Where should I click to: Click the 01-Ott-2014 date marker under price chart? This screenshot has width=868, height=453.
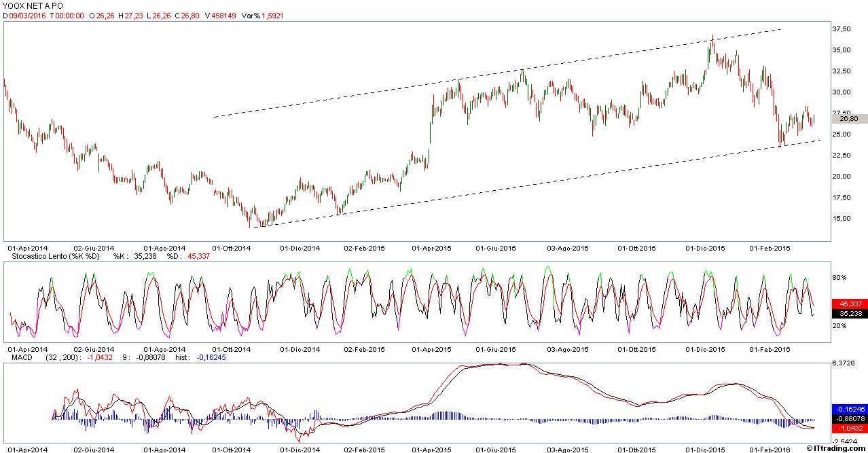232,248
